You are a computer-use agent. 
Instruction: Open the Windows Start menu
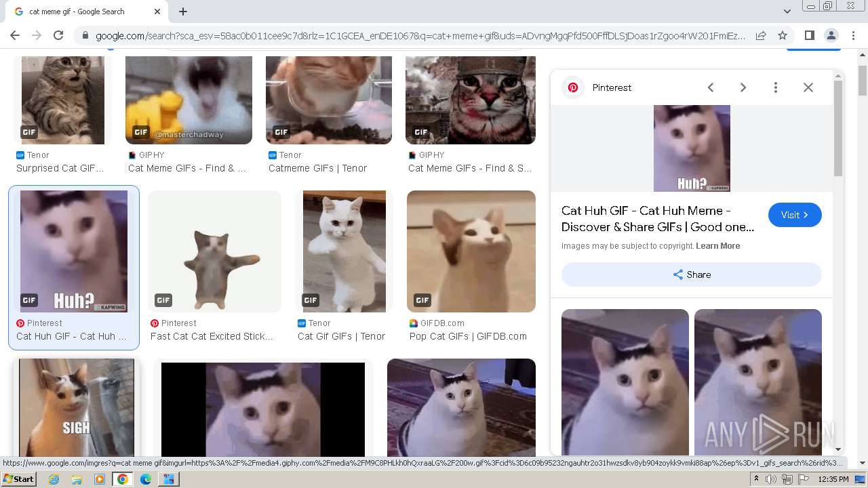click(18, 479)
